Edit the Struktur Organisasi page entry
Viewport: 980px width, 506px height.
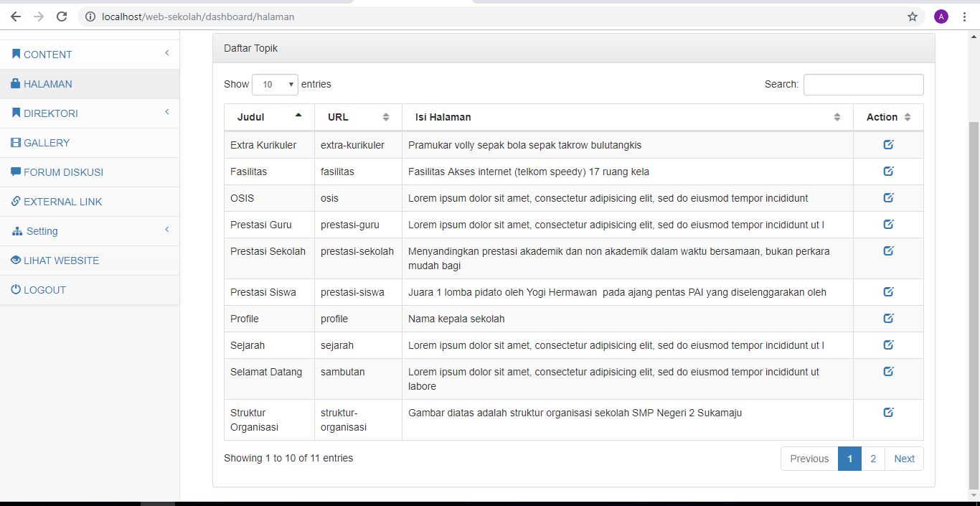(888, 413)
